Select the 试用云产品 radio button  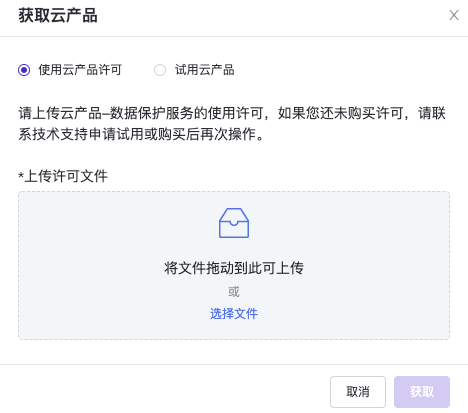(x=160, y=70)
